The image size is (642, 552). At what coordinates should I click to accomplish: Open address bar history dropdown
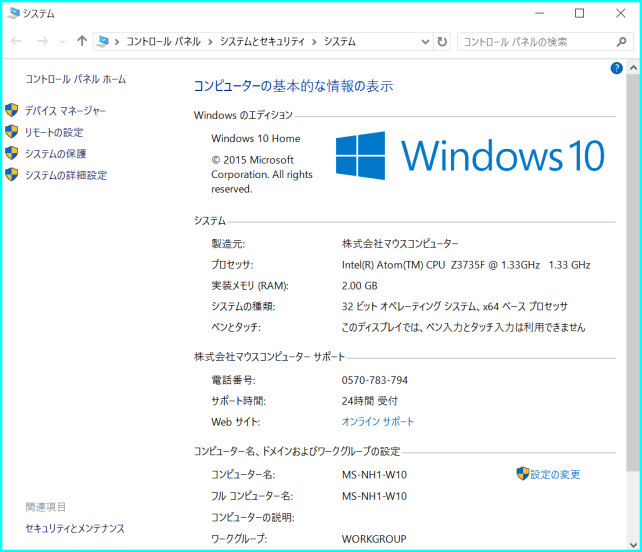click(425, 42)
